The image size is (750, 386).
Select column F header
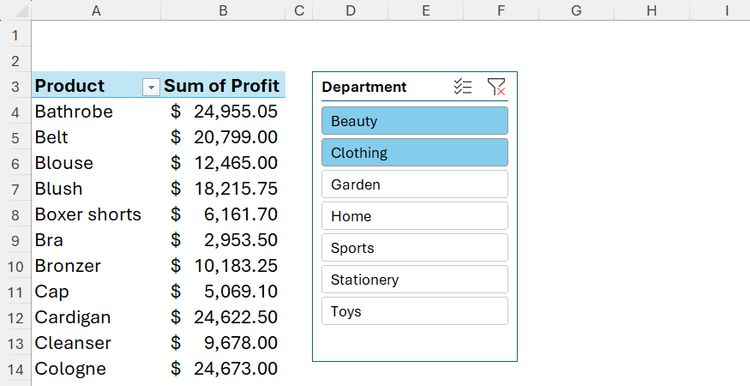click(x=501, y=10)
